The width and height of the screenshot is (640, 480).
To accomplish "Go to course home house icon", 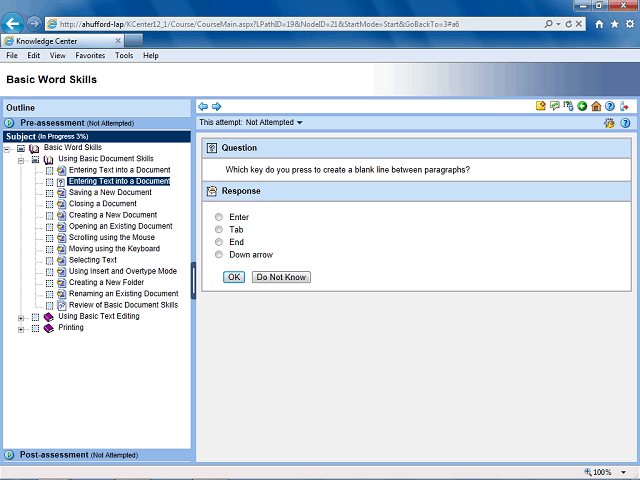I will pos(596,106).
